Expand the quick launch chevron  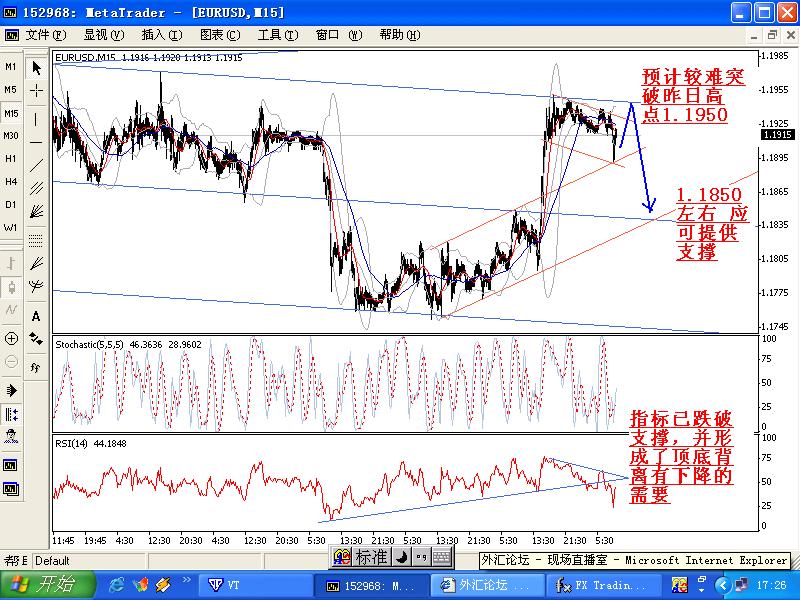click(x=186, y=580)
